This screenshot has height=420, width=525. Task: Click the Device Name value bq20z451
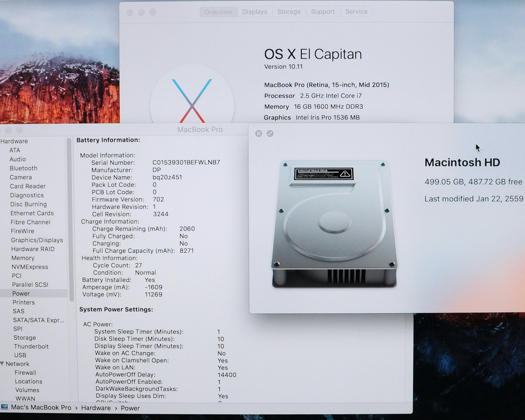point(167,177)
